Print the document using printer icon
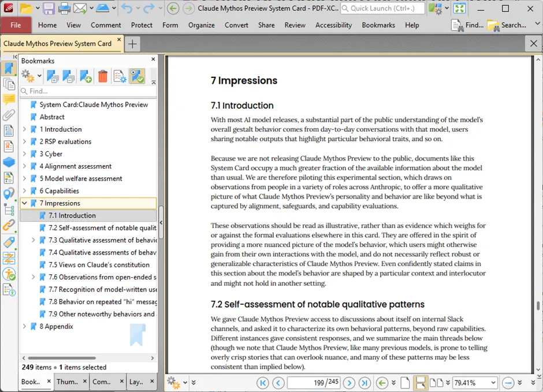543x392 pixels. pos(64,9)
